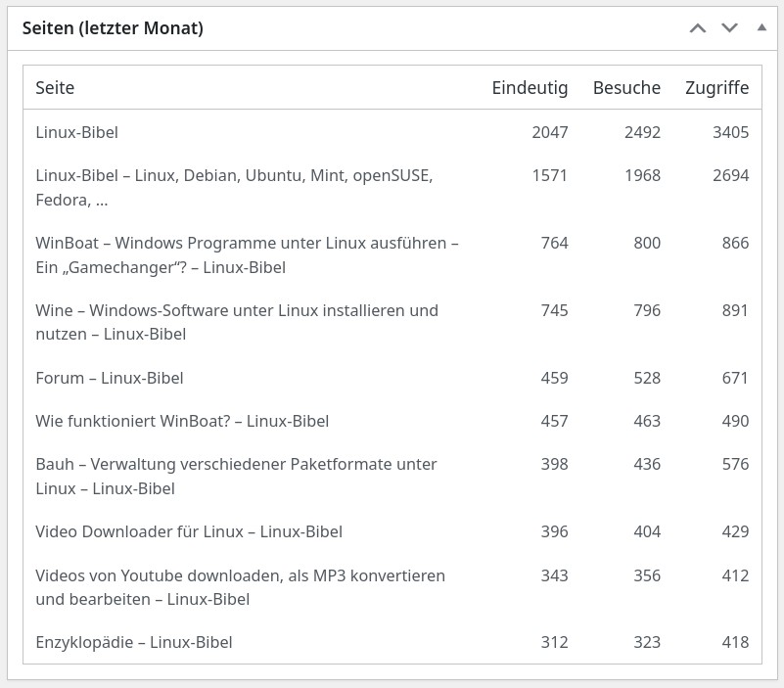
Task: Click the Besuche column header
Action: pyautogui.click(x=626, y=88)
